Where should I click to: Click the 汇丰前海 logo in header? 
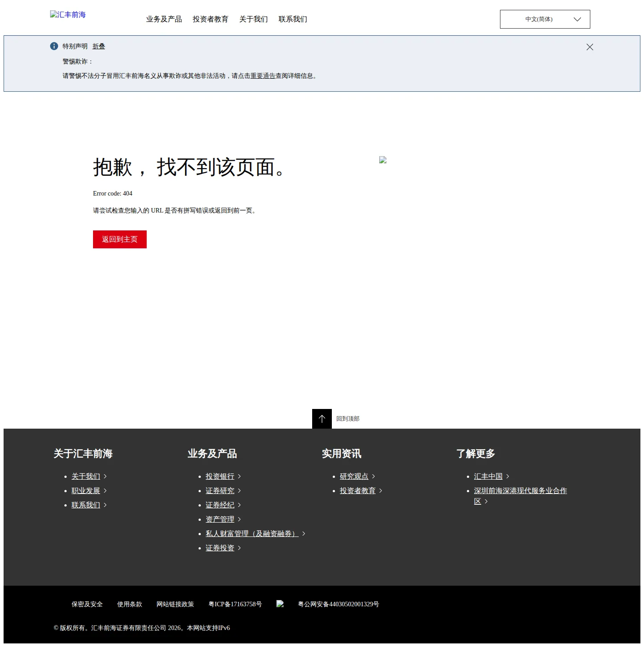[68, 15]
